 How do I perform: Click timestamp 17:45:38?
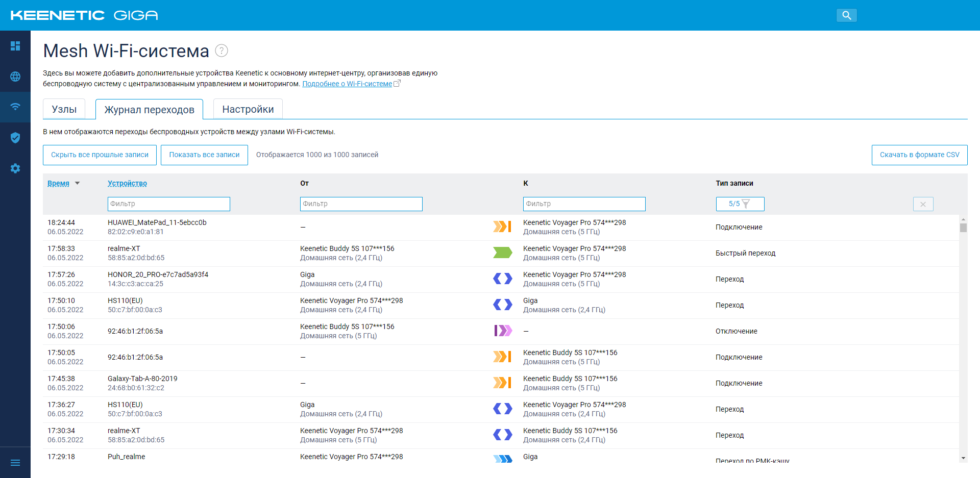point(61,379)
